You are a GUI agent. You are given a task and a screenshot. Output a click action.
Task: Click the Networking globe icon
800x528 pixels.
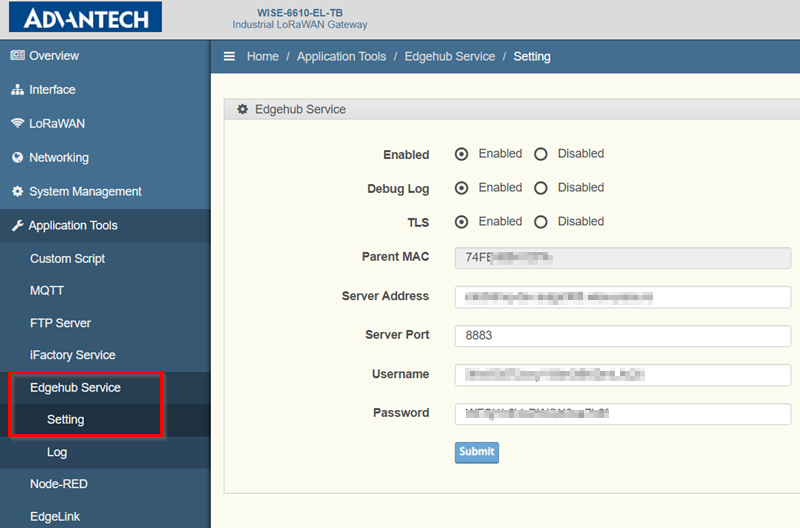tap(17, 158)
